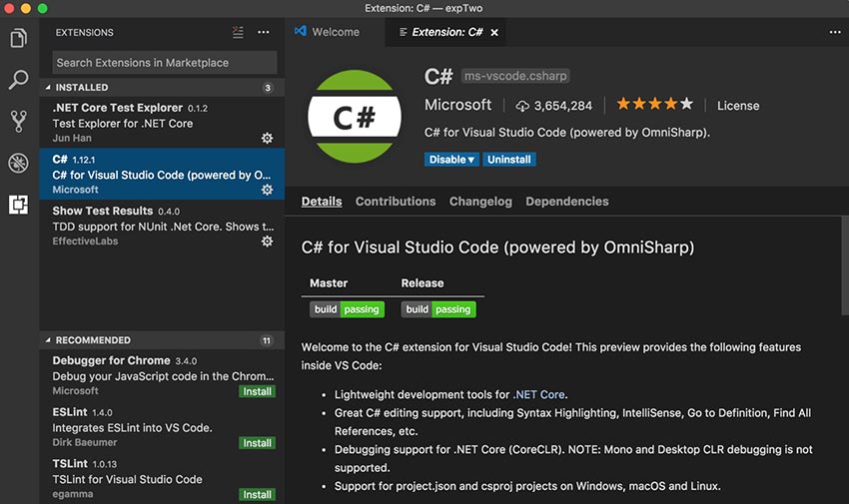Viewport: 849px width, 504px height.
Task: Select the TSLint 1.0.13 list item
Action: [x=162, y=478]
